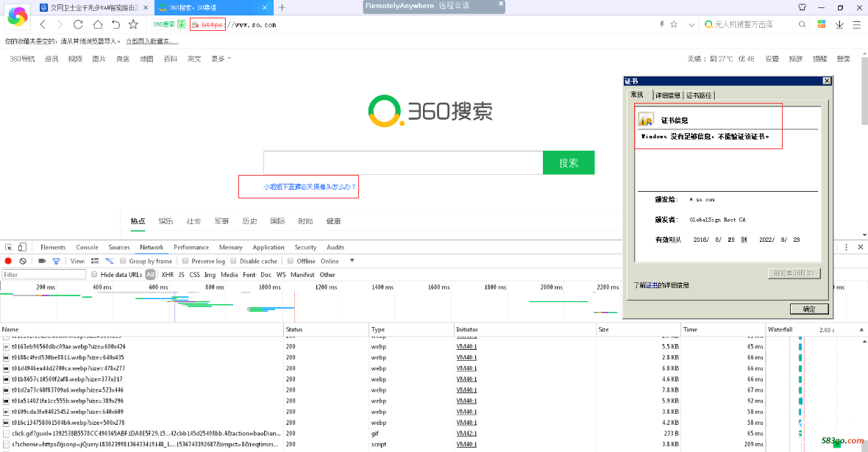The image size is (868, 452).
Task: Click the lightning speed-mode icon in address bar
Action: [661, 24]
